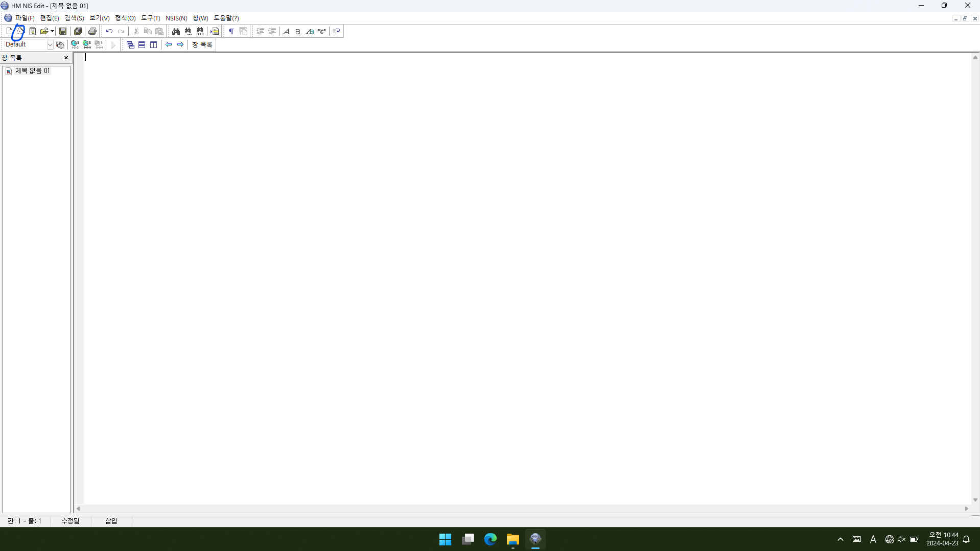Viewport: 980px width, 551px height.
Task: Open the 형식(O) menu
Action: pyautogui.click(x=125, y=18)
